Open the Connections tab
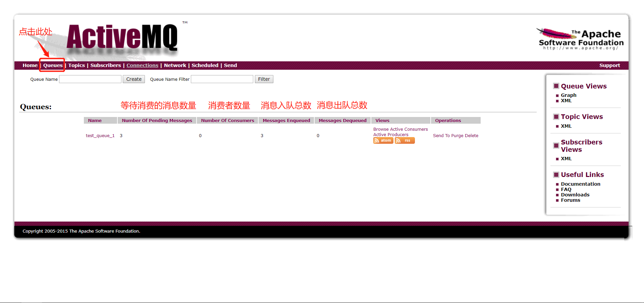Viewport: 644px width, 303px height. click(142, 65)
